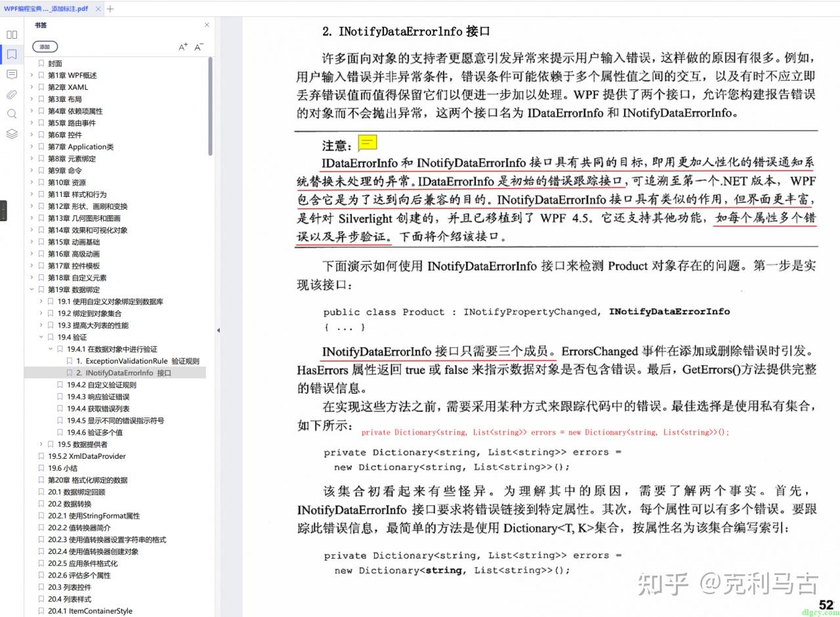Go to 第11章 样式和行为 bookmark

(x=77, y=194)
